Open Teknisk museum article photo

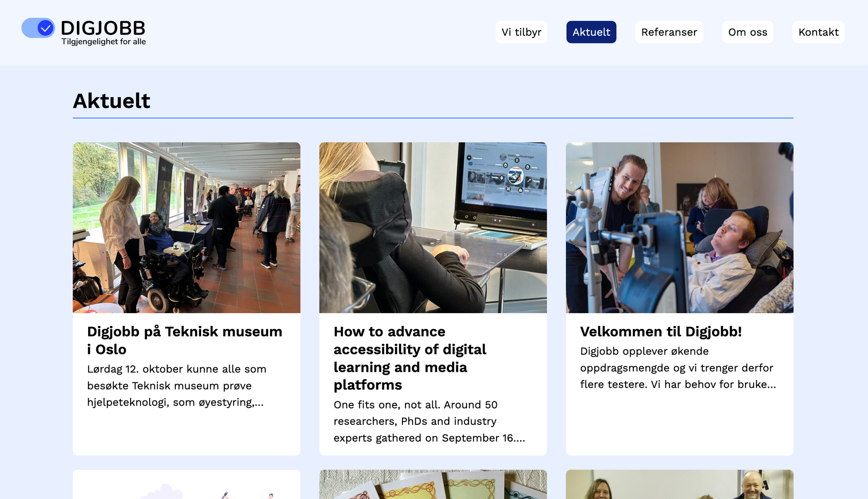click(x=186, y=228)
